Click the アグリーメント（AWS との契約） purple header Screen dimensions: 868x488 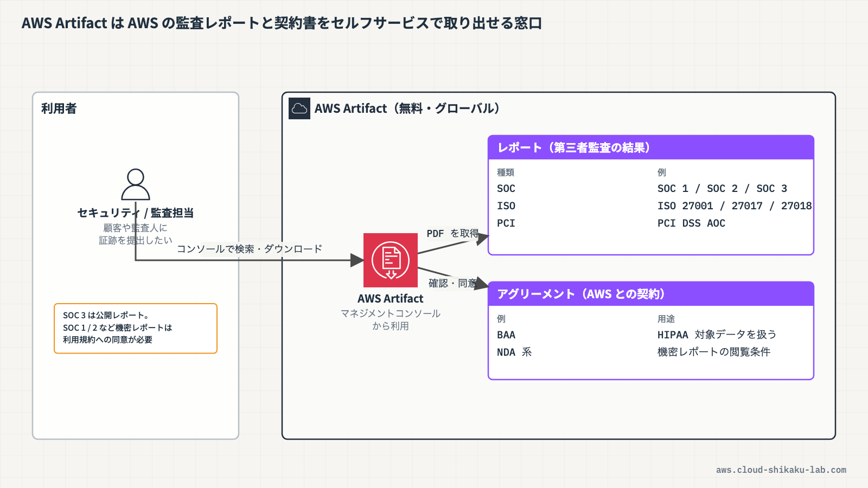[x=651, y=294]
